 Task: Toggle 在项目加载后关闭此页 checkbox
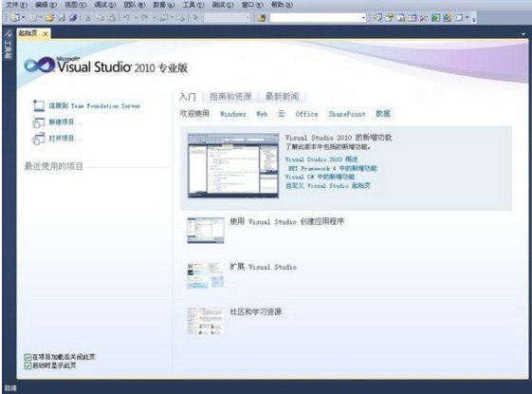tap(28, 357)
